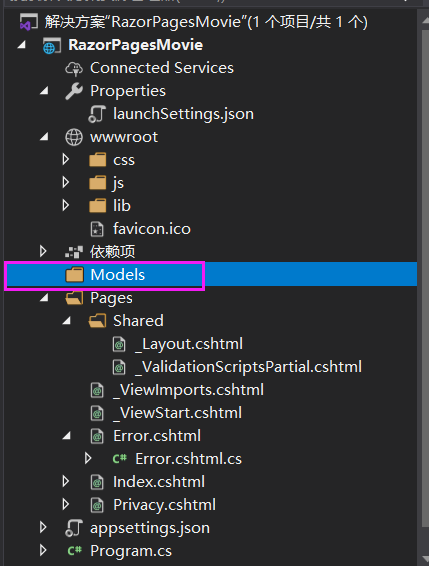The image size is (429, 566).
Task: Expand the css folder
Action: [66, 160]
